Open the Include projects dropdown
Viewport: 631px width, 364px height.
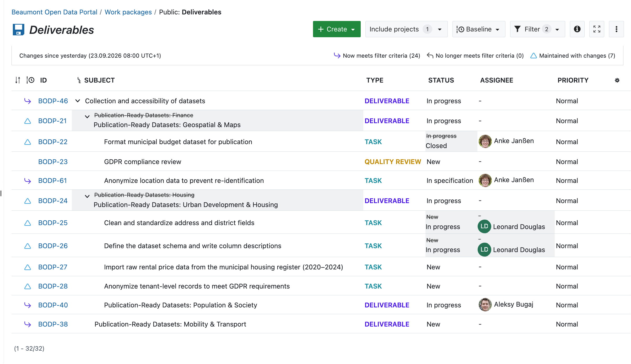coord(406,29)
